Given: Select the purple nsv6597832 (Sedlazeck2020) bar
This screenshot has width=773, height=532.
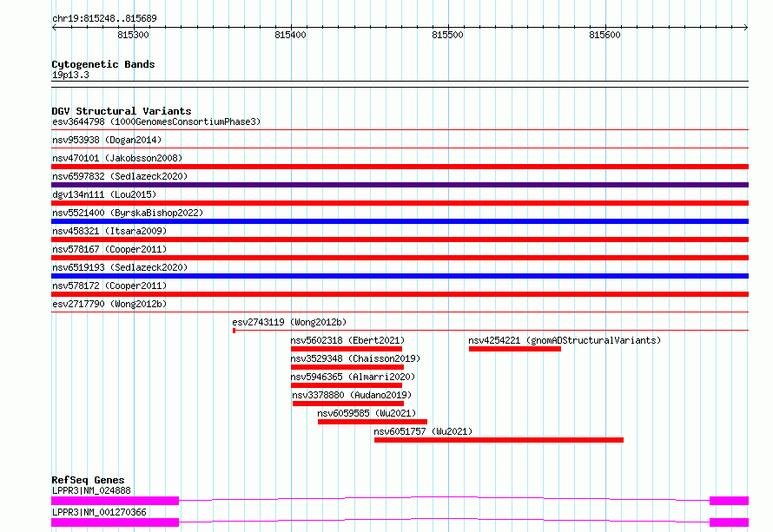Looking at the screenshot, I should click(x=400, y=185).
